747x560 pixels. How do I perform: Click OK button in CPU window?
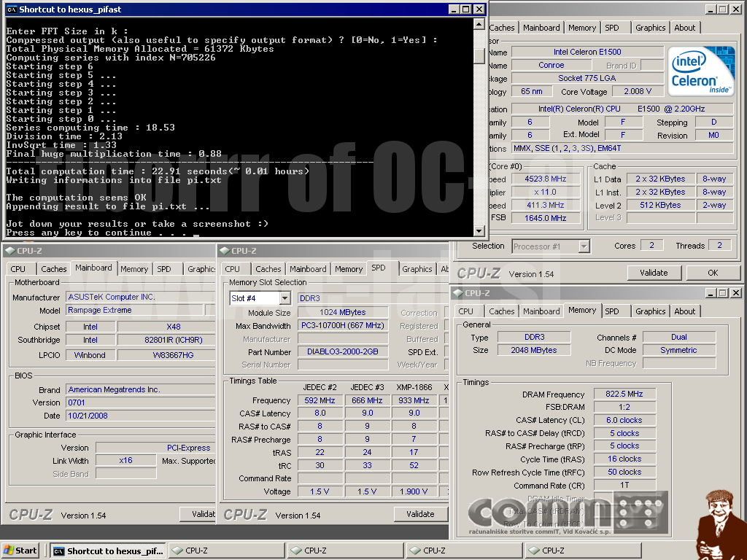[x=713, y=273]
